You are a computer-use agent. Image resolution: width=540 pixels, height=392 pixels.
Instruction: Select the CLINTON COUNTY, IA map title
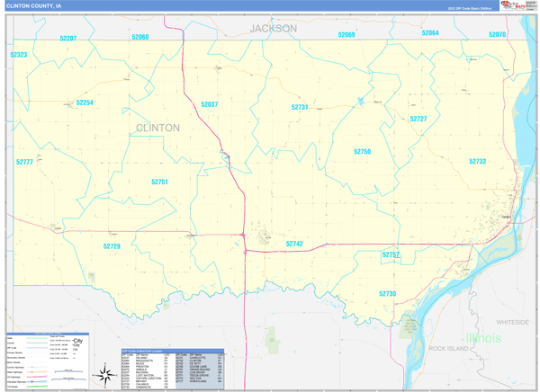point(33,6)
